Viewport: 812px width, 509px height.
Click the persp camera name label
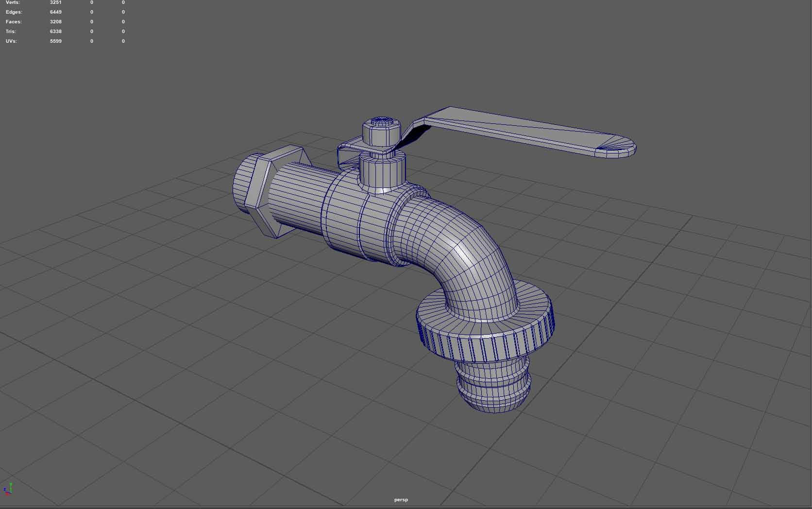(401, 500)
